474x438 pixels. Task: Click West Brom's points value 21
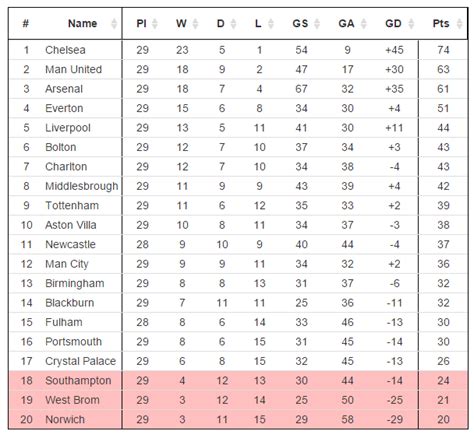(x=443, y=400)
